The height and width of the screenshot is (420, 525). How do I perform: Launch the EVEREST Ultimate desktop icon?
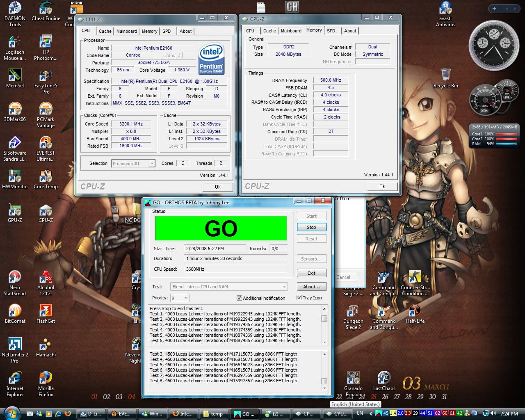coord(46,144)
